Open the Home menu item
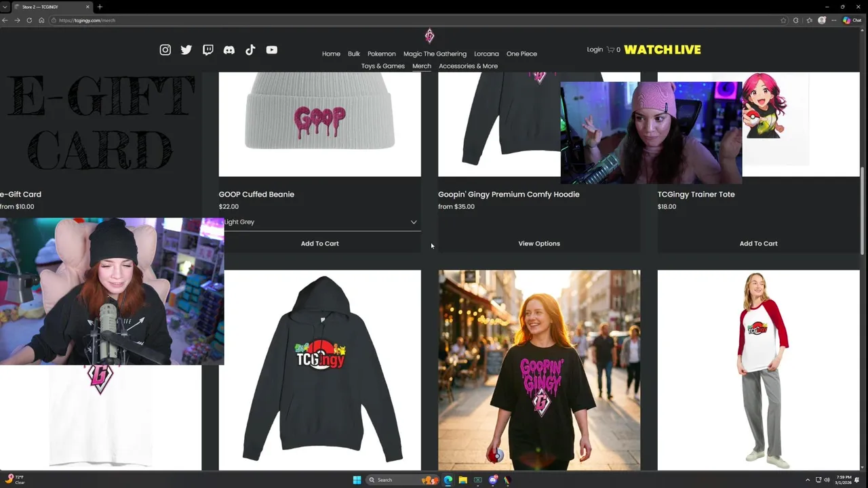 pyautogui.click(x=331, y=54)
